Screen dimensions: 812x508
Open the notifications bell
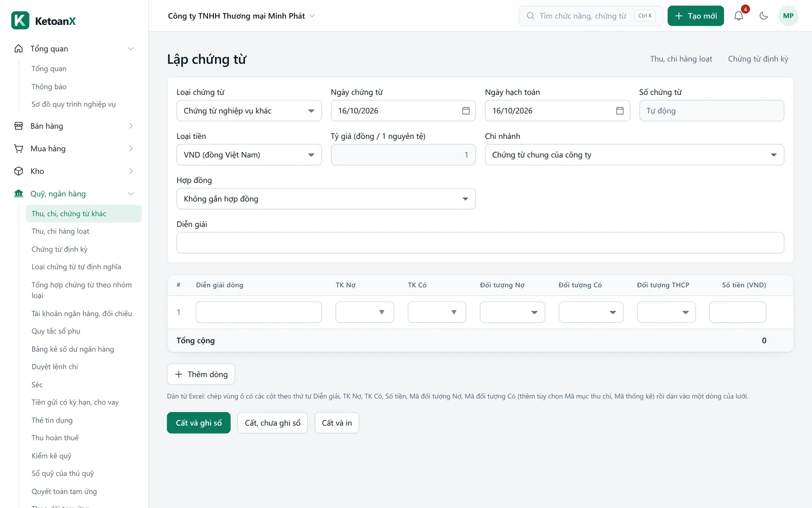pyautogui.click(x=738, y=16)
